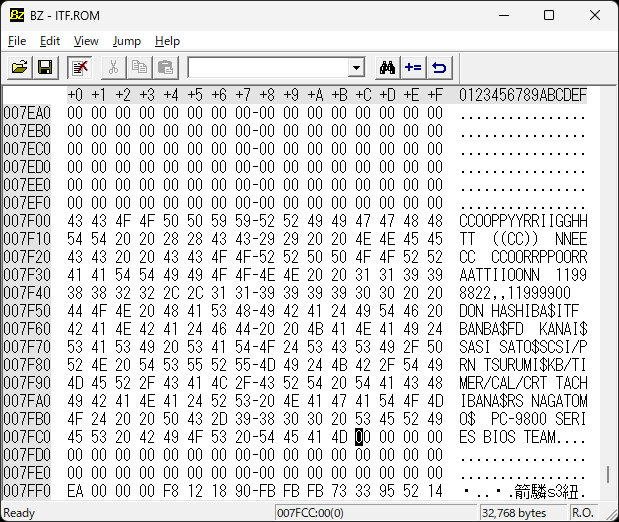Image resolution: width=619 pixels, height=522 pixels.
Task: Click the +0 column header
Action: (75, 95)
